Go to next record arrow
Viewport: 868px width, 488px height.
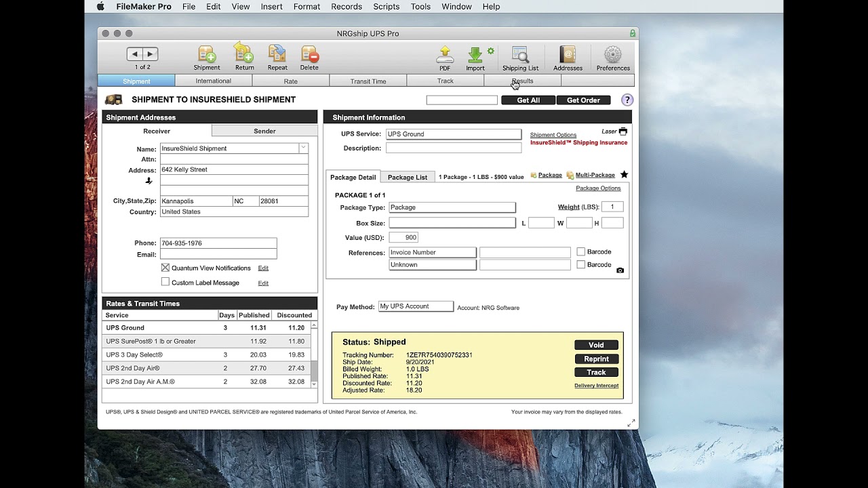click(151, 54)
